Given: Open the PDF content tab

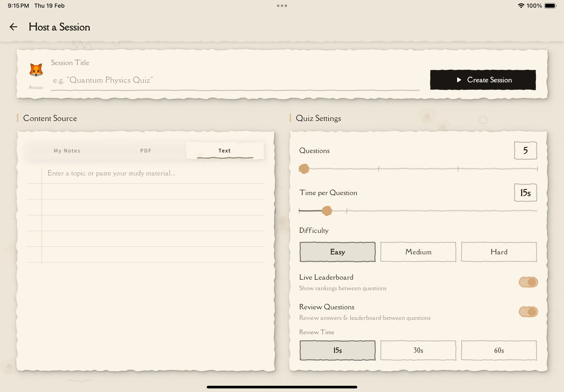Looking at the screenshot, I should (146, 151).
